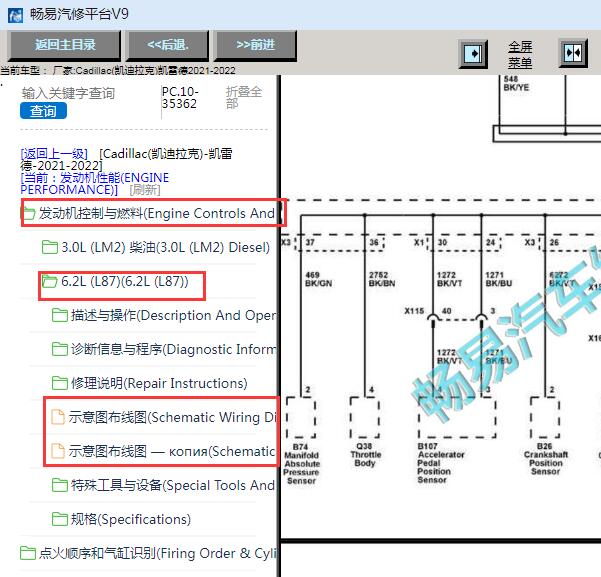Collapse the 发动机控制与燃料 Engine Controls folder
The height and width of the screenshot is (577, 601).
156,213
